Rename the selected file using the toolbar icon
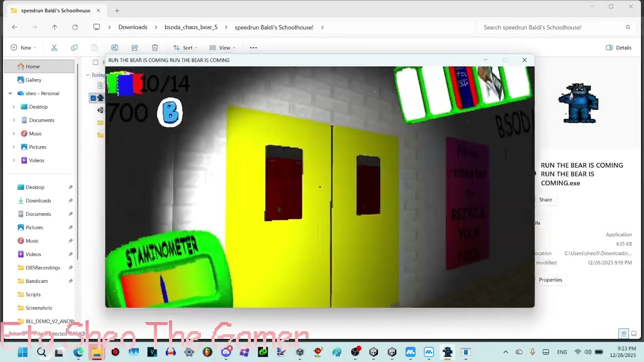Viewport: 644px width, 362px height. (115, 48)
